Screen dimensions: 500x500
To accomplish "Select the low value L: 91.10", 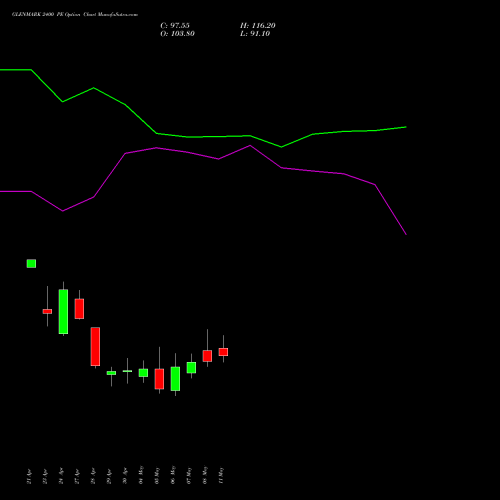I will click(x=255, y=34).
